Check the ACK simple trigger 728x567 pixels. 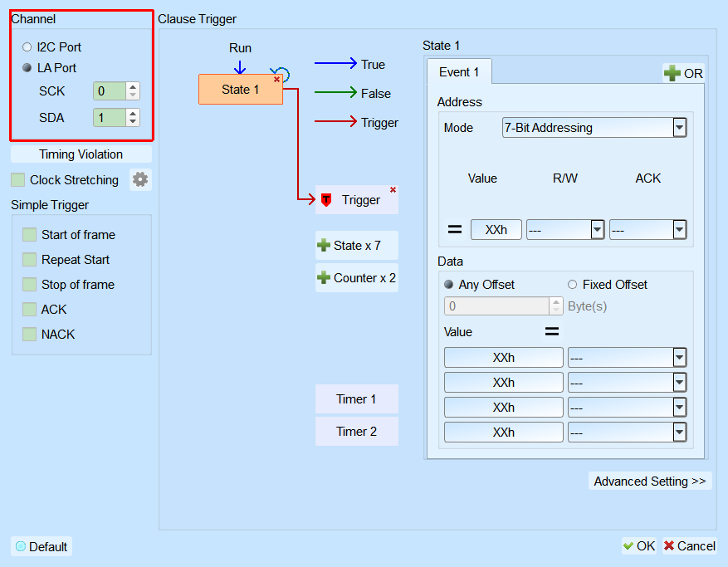tap(29, 310)
